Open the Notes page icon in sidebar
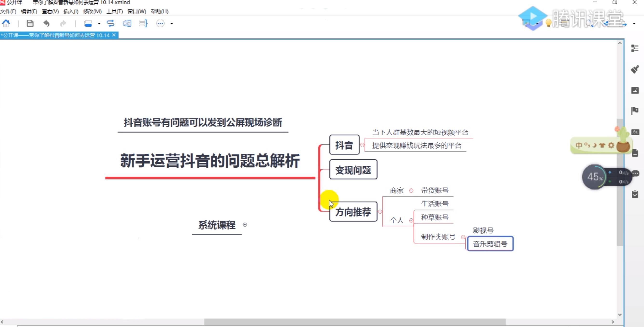644x327 pixels. click(x=635, y=153)
